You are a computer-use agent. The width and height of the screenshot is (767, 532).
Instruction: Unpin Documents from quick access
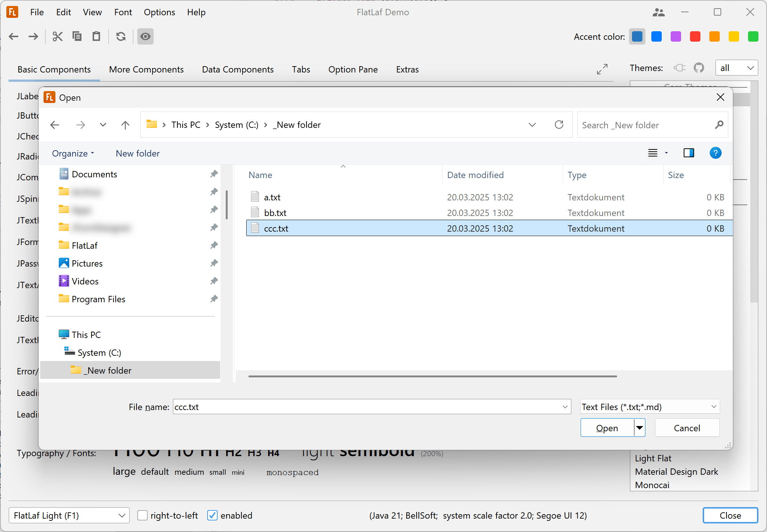pyautogui.click(x=214, y=174)
